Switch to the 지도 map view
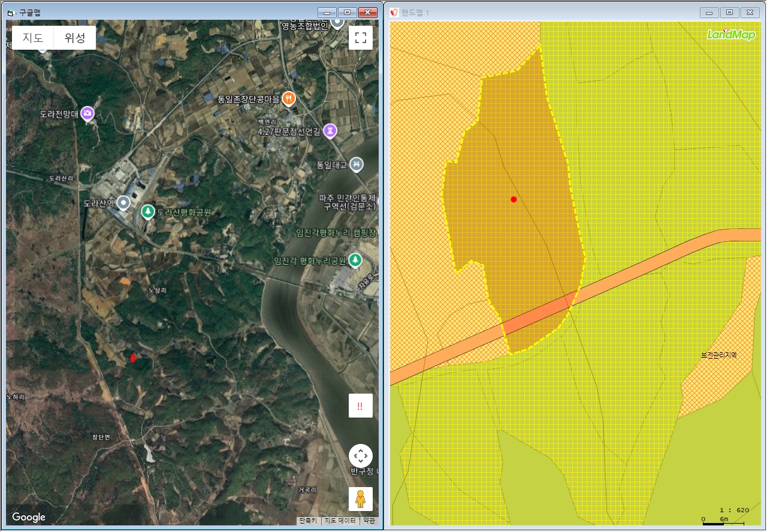This screenshot has height=532, width=767. 33,38
